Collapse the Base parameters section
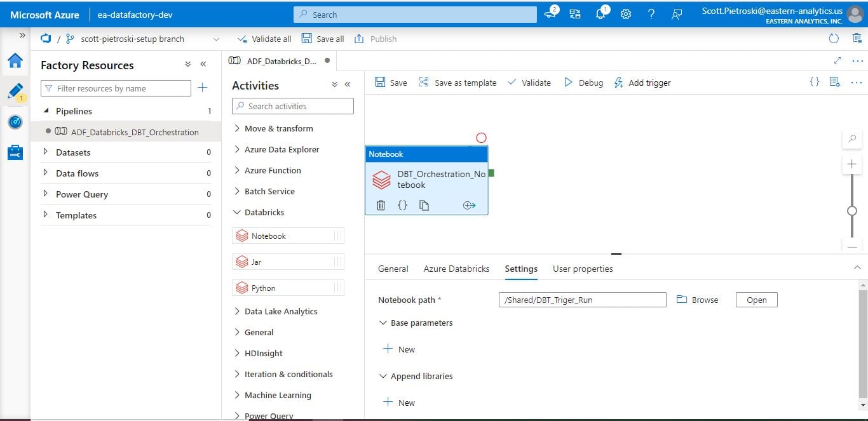This screenshot has height=421, width=868. click(383, 323)
